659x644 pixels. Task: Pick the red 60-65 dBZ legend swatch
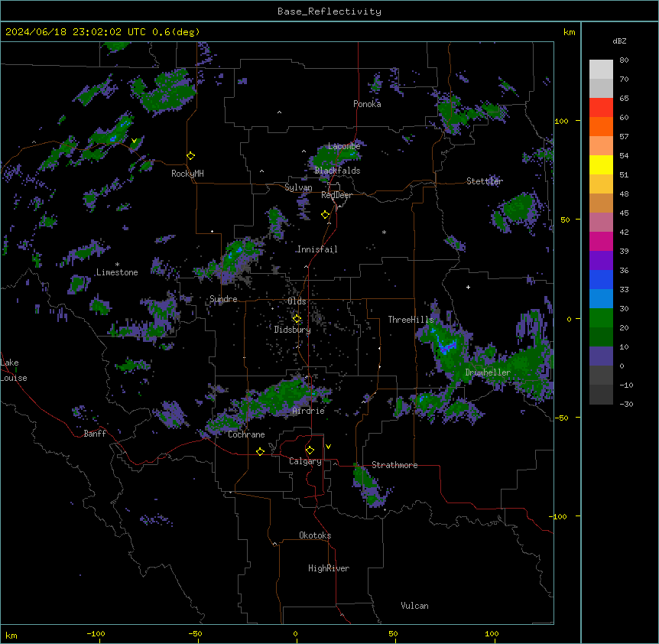601,108
